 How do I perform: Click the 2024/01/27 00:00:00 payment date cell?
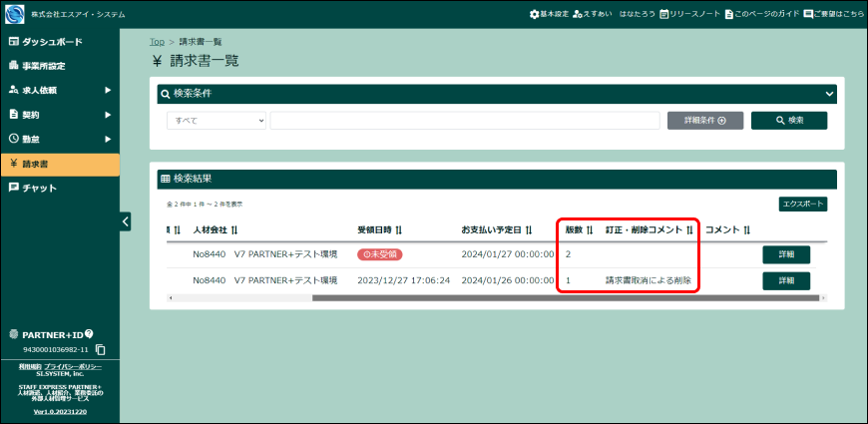click(508, 254)
